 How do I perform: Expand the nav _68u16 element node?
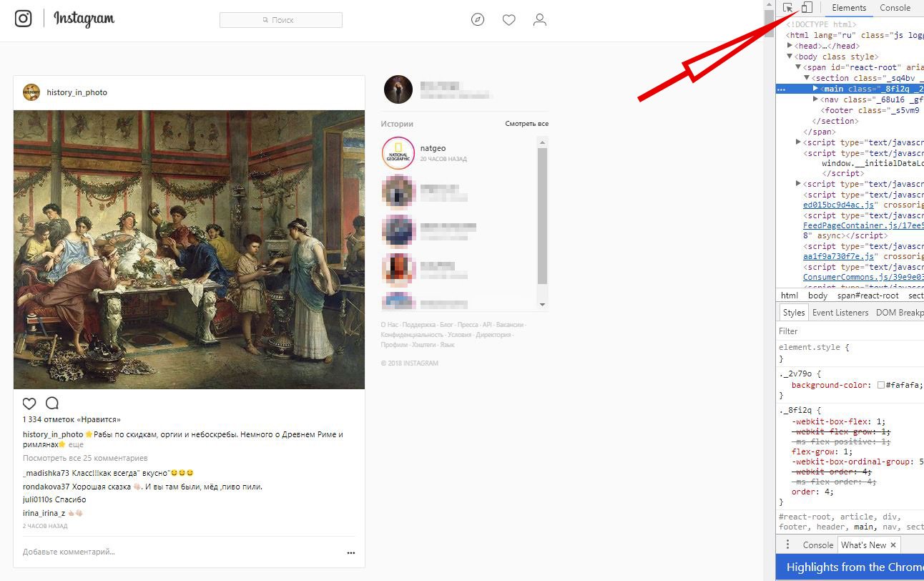pyautogui.click(x=816, y=99)
